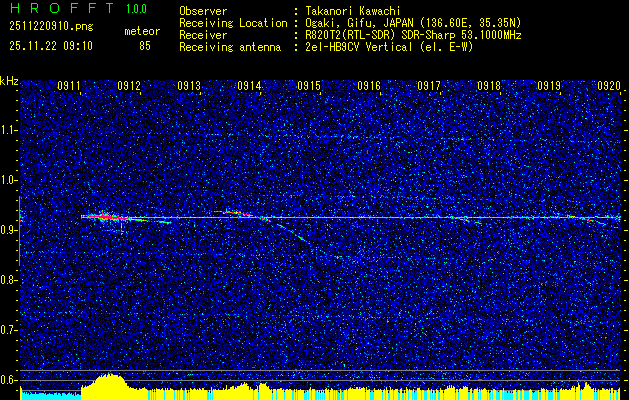Click the cyan signal level block before 0911
Viewport: 629px width, 400px height.
51,395
